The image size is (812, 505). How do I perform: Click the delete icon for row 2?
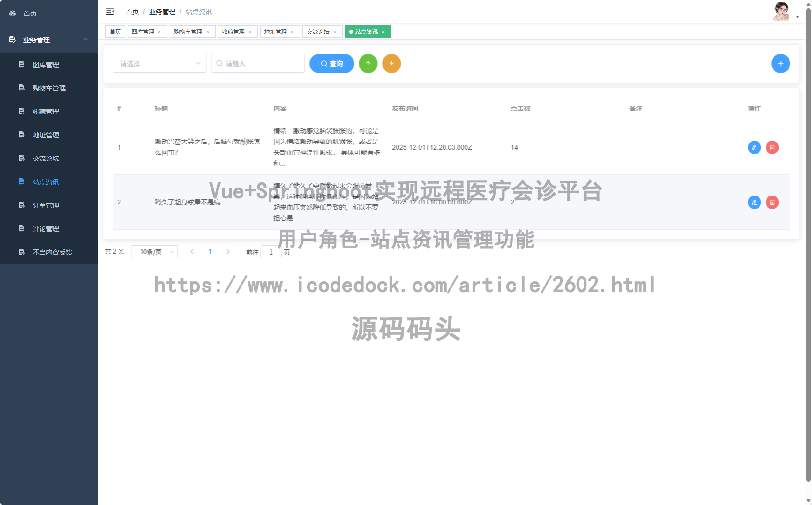point(772,202)
